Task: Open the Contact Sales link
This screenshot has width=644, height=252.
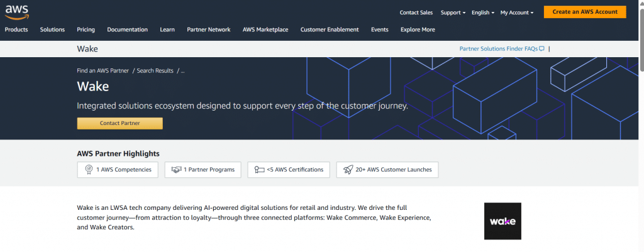Action: tap(416, 13)
